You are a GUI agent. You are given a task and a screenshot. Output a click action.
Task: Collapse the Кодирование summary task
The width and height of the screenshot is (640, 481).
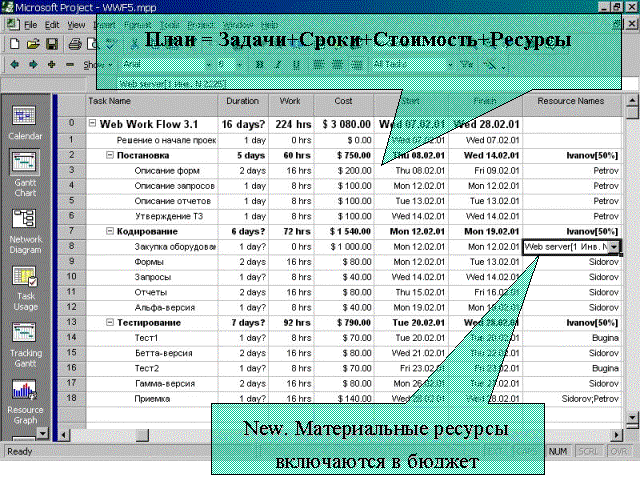pyautogui.click(x=110, y=231)
